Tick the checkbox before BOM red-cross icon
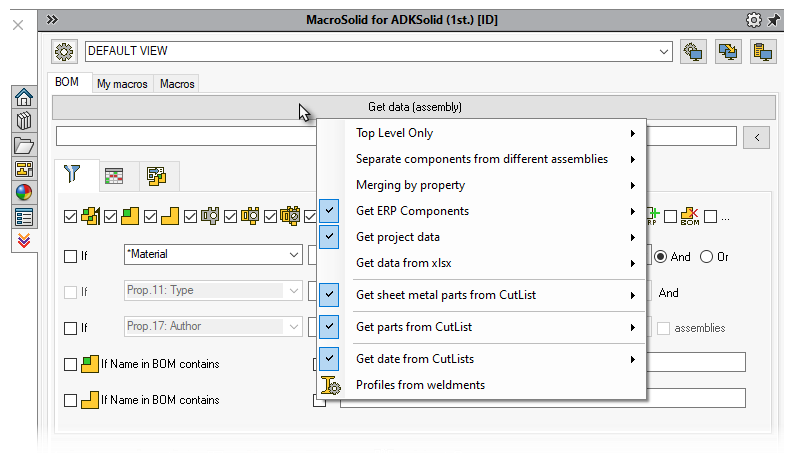This screenshot has height=454, width=794. 670,217
